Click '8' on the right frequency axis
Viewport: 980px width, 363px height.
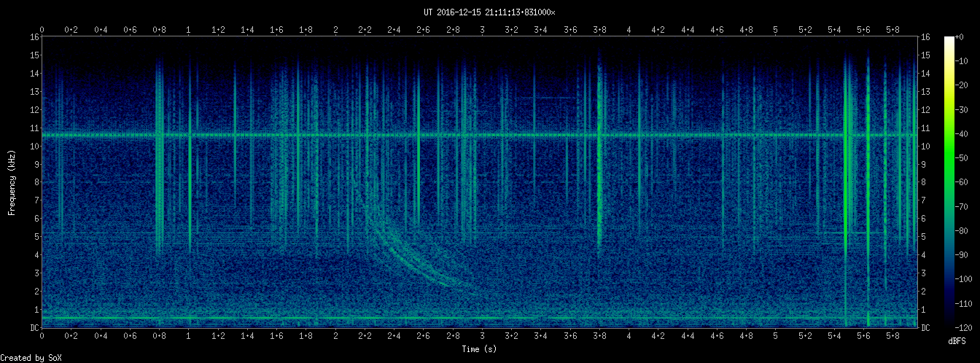923,182
